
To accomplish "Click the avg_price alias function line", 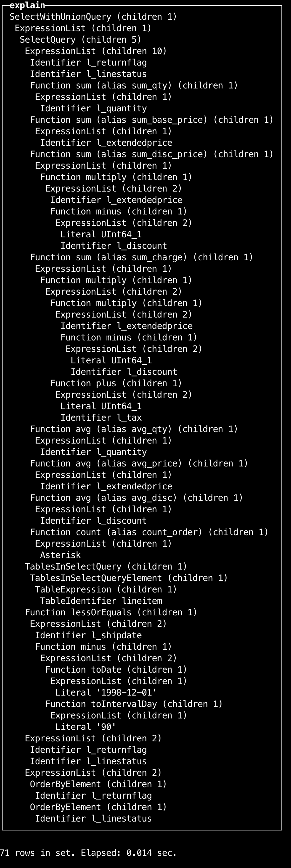I will pyautogui.click(x=139, y=463).
